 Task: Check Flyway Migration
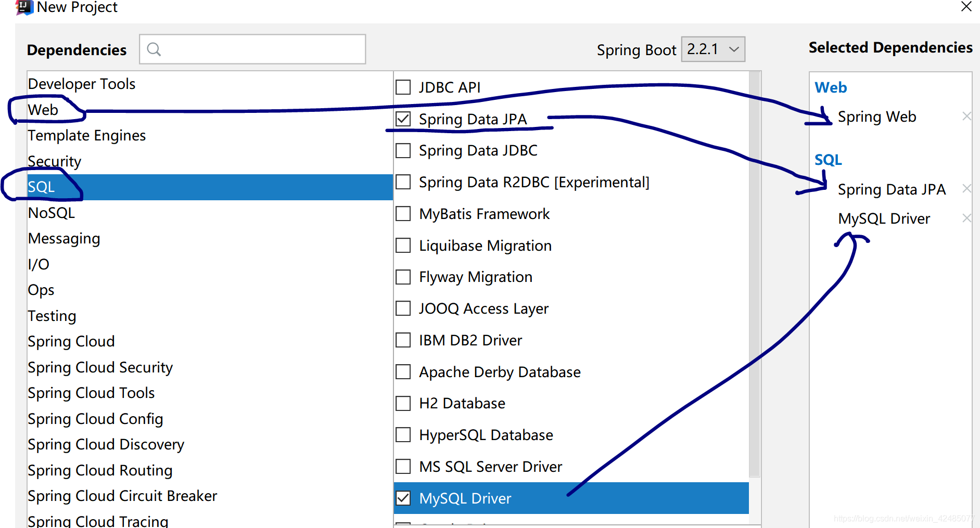(x=403, y=277)
